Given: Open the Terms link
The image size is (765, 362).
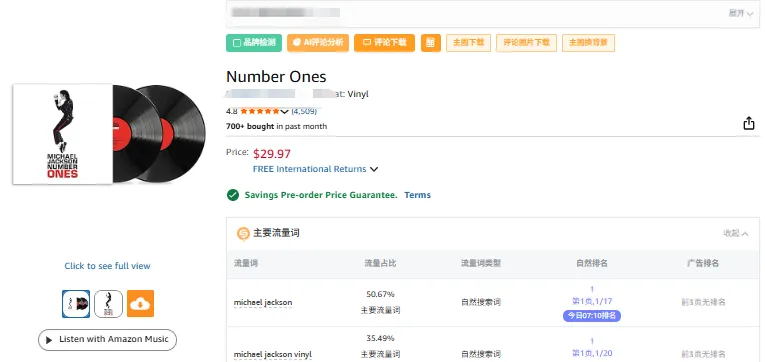Looking at the screenshot, I should (x=418, y=195).
